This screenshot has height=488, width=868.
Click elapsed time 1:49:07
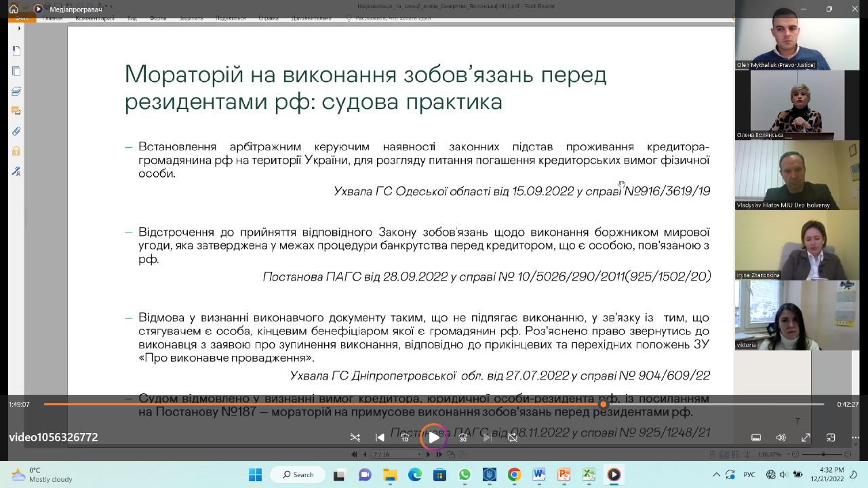point(19,405)
